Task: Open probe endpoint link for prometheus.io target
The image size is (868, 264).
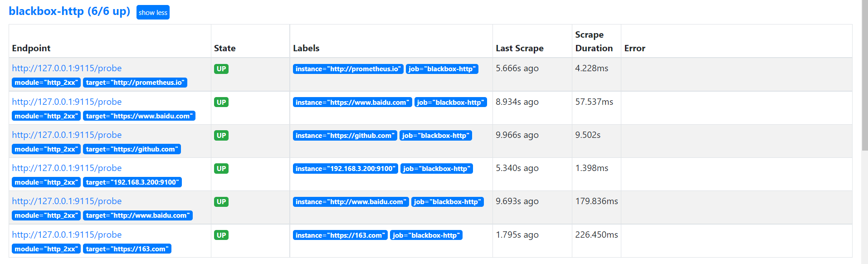Action: pyautogui.click(x=67, y=68)
